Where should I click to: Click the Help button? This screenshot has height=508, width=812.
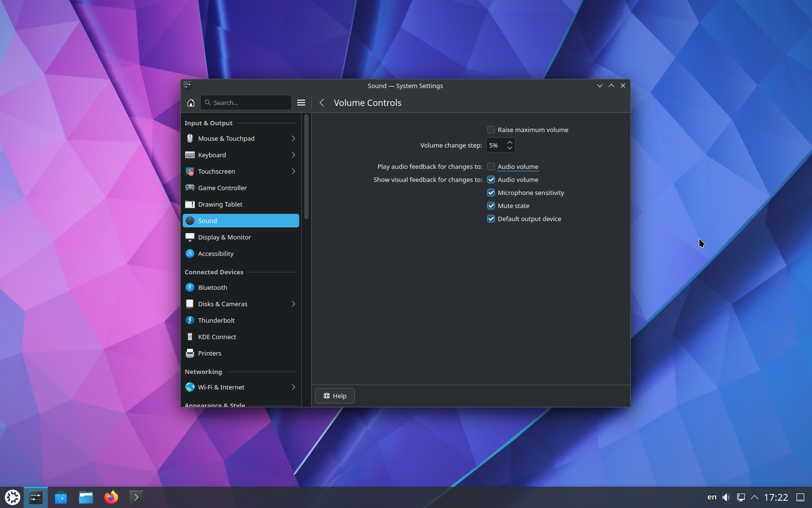(335, 396)
